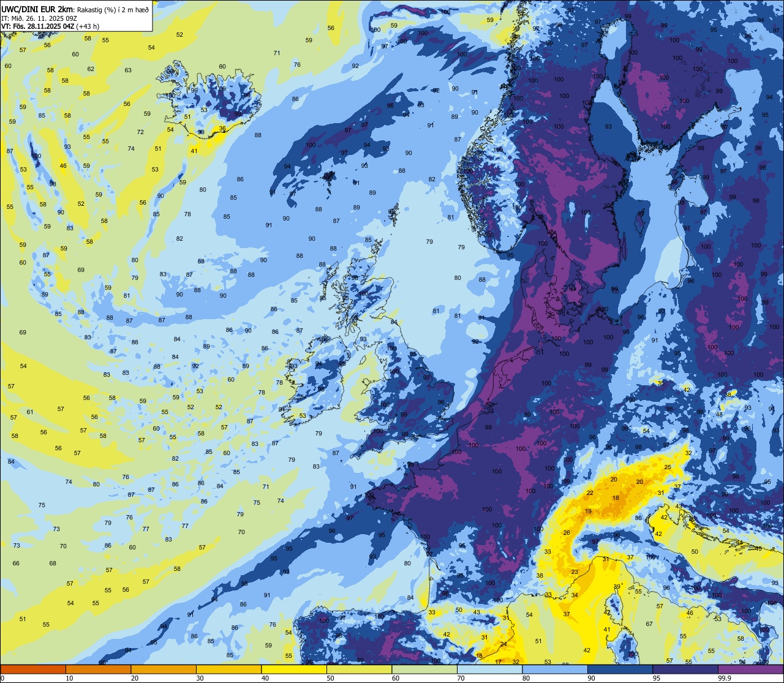Click the 10–20 orange legend swatch
The image size is (784, 683).
(x=98, y=670)
